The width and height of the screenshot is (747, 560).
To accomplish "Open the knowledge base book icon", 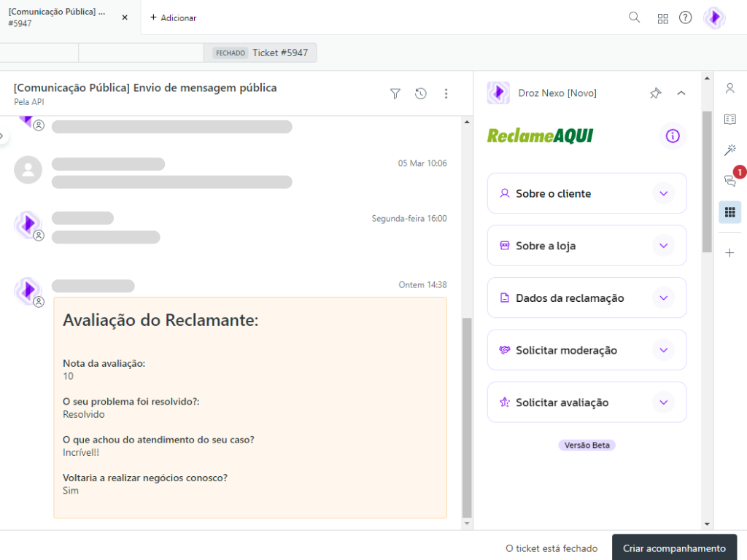I will (729, 119).
